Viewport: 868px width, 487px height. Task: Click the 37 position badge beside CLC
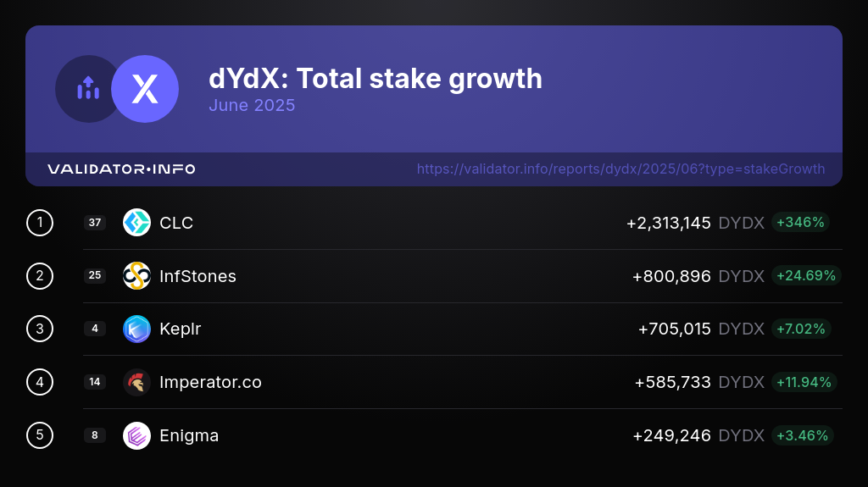tap(95, 223)
